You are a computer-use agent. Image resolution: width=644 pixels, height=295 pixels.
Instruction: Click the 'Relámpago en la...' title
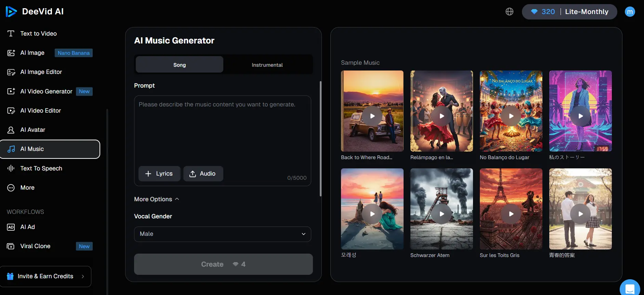432,157
